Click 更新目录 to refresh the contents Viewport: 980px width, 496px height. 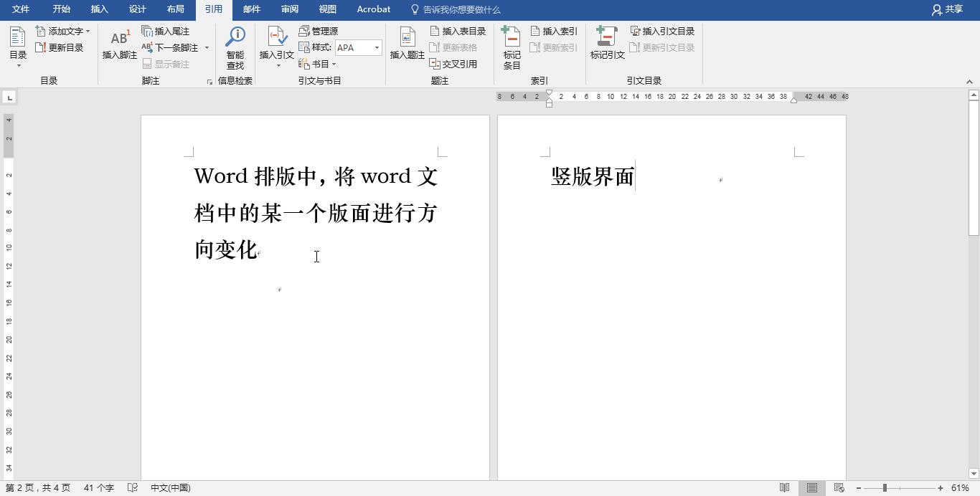click(x=64, y=47)
